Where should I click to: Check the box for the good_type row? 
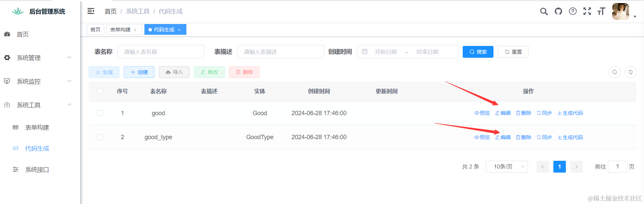tap(100, 137)
